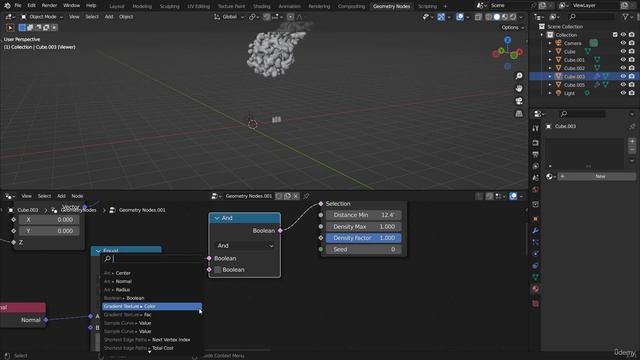Open the Render menu
The width and height of the screenshot is (640, 360).
[49, 6]
